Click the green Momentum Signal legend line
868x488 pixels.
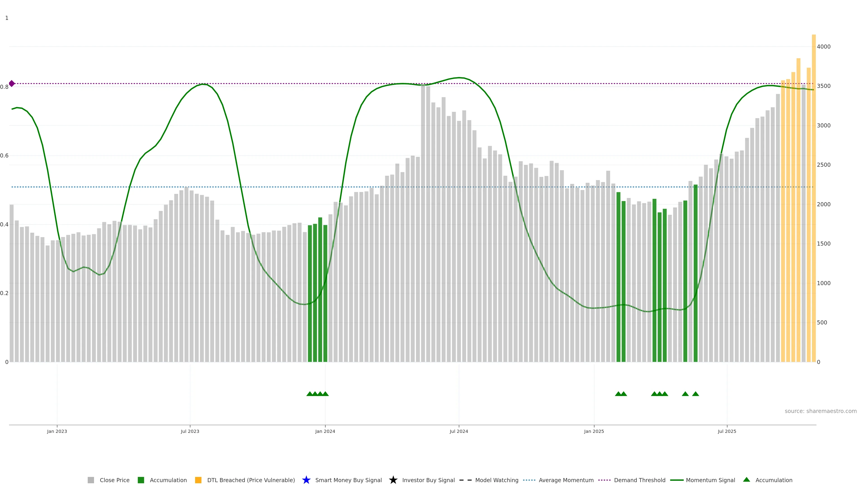click(x=677, y=480)
